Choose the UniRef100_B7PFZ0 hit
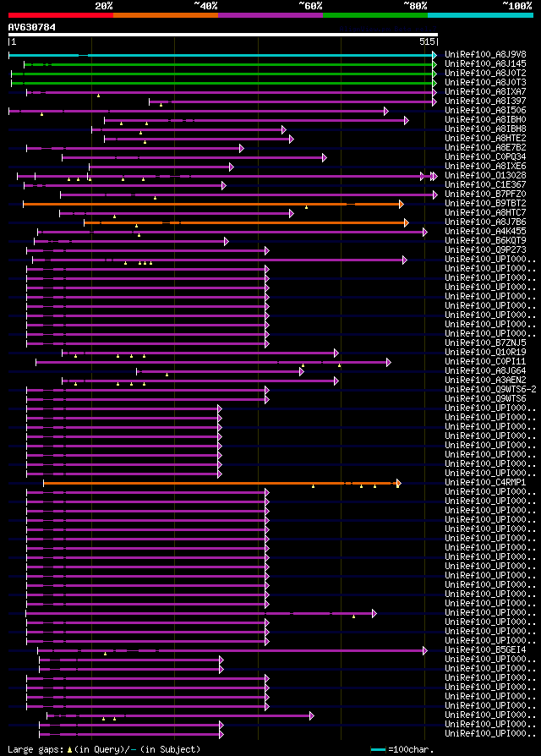This screenshot has width=541, height=756. 485,194
